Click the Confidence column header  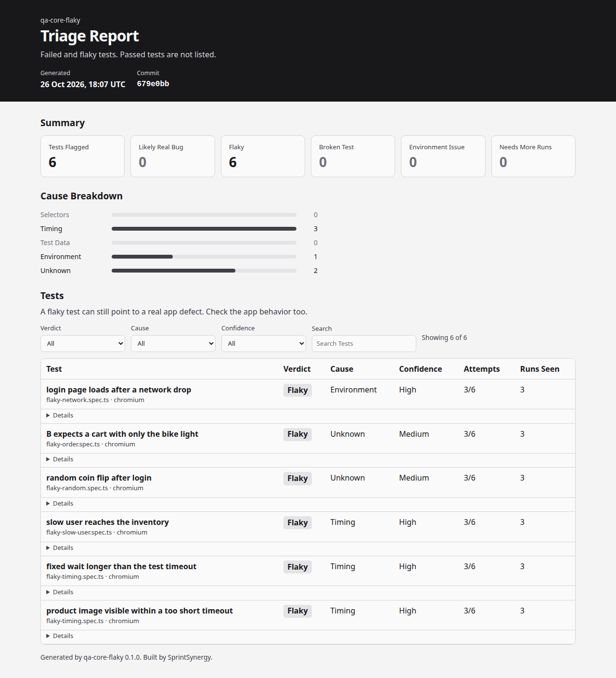[421, 369]
